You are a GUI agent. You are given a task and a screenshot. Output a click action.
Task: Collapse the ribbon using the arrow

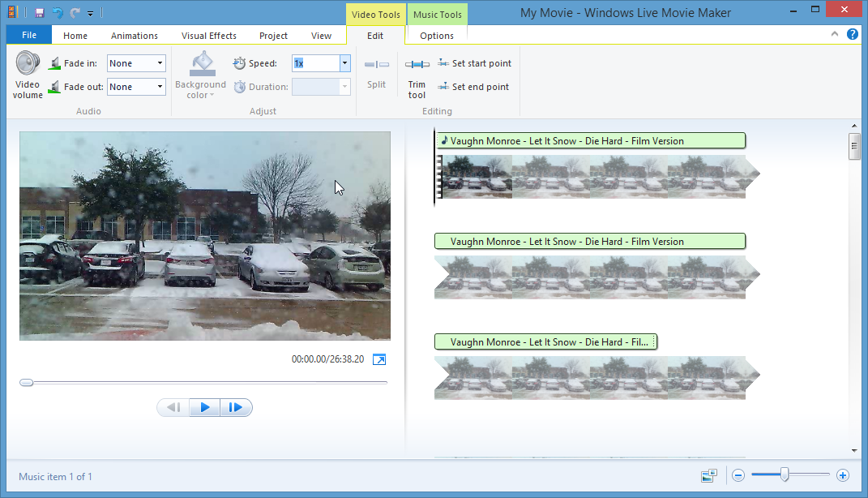tap(836, 34)
